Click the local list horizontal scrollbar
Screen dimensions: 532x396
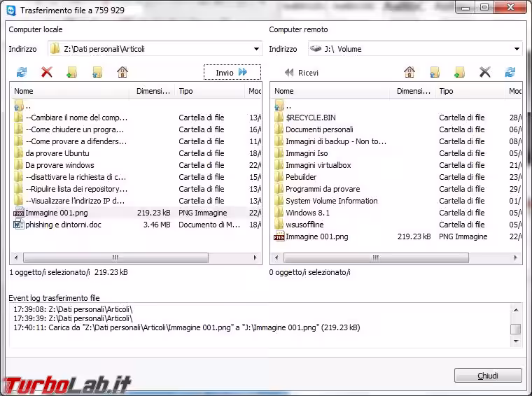(x=115, y=257)
